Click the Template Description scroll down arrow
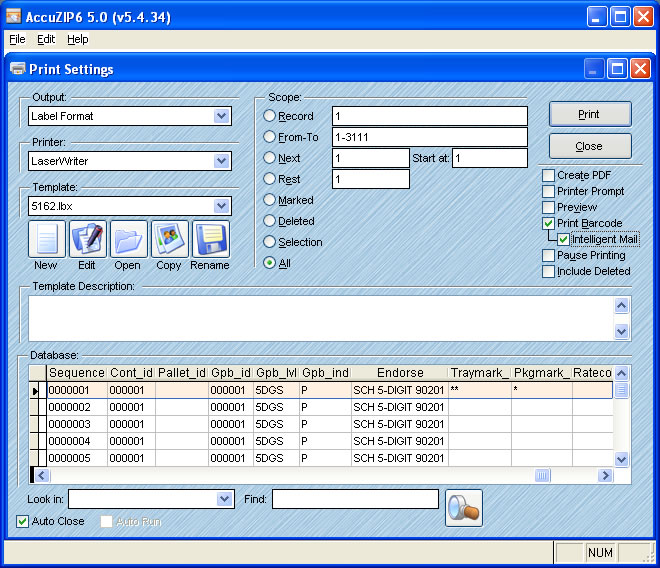660x568 pixels. pos(621,331)
